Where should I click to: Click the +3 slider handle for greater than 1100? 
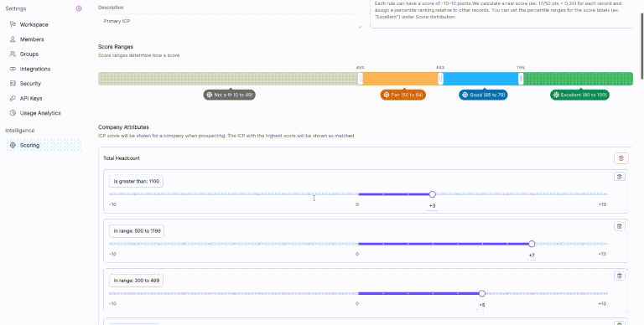point(432,194)
